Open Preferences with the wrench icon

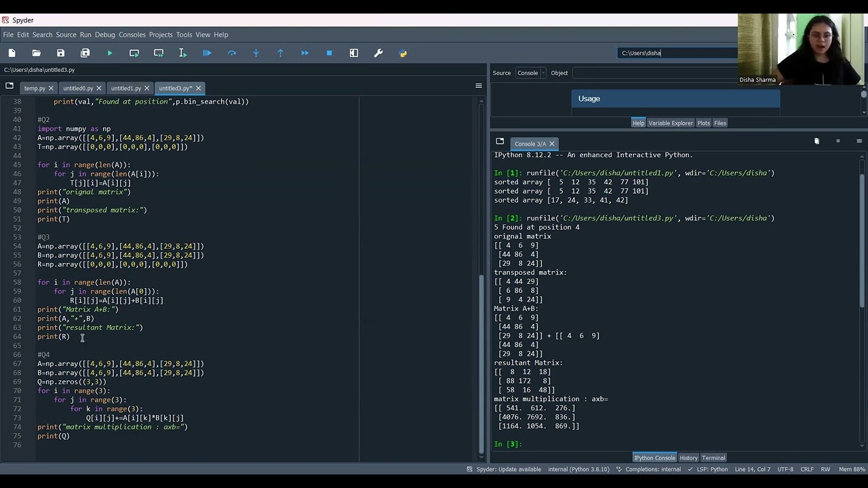point(378,53)
